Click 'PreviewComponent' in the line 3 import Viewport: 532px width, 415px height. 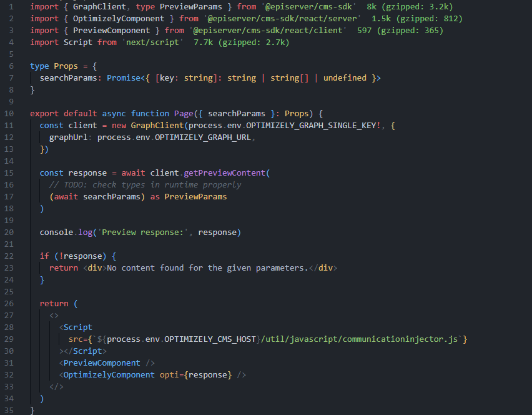click(111, 31)
